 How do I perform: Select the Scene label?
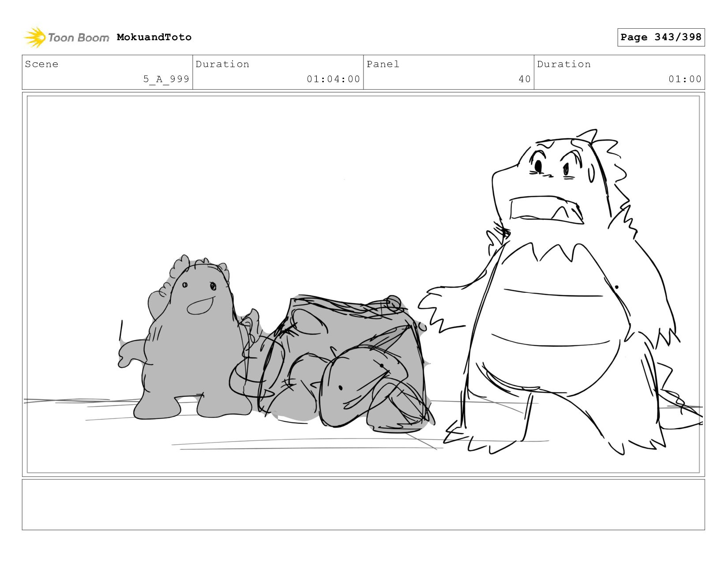(x=41, y=64)
